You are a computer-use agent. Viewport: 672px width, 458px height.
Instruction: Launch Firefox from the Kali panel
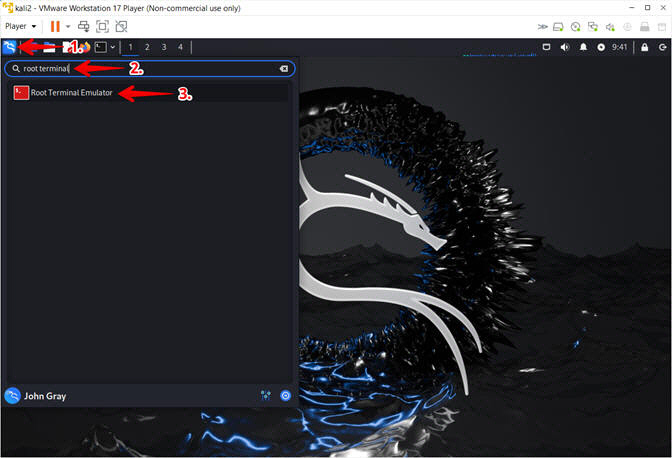point(86,47)
